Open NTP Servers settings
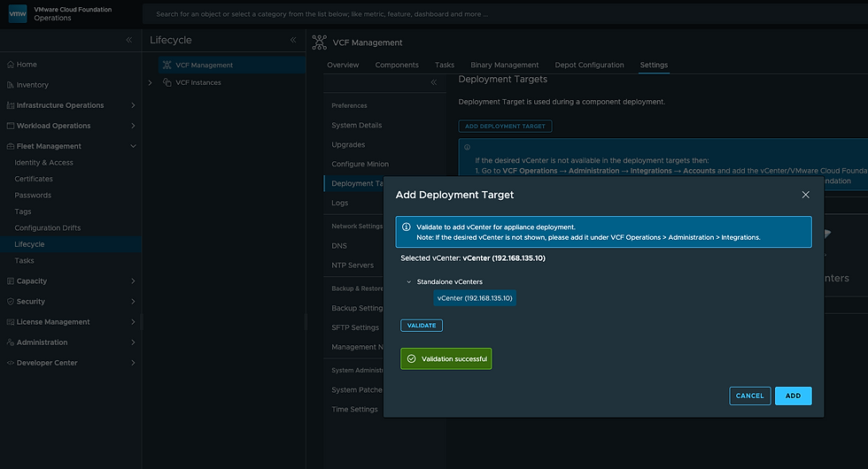The width and height of the screenshot is (868, 469). click(353, 265)
